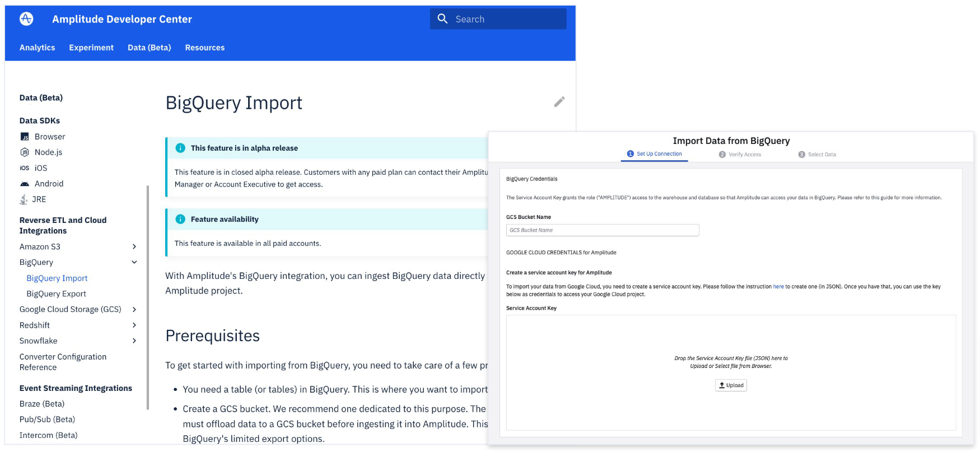Expand the Amazon S3 section
Screen dimensions: 980x457
[134, 246]
